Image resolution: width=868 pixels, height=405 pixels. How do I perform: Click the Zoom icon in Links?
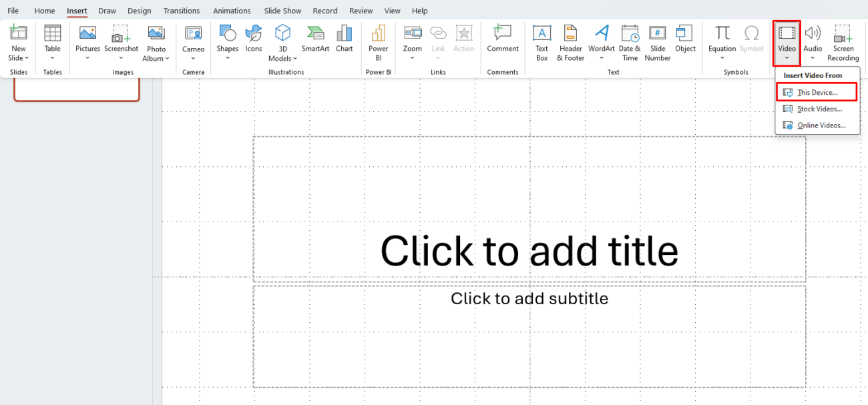pos(413,33)
